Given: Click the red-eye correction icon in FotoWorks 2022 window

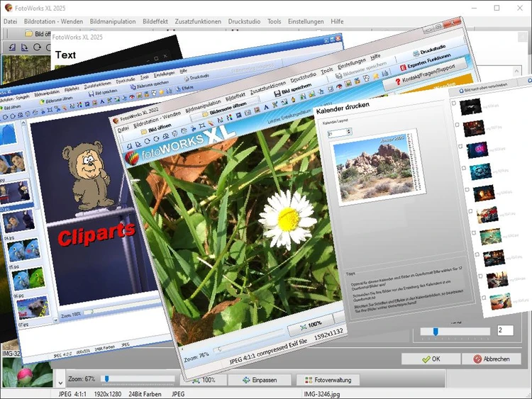Looking at the screenshot, I should pyautogui.click(x=338, y=87).
